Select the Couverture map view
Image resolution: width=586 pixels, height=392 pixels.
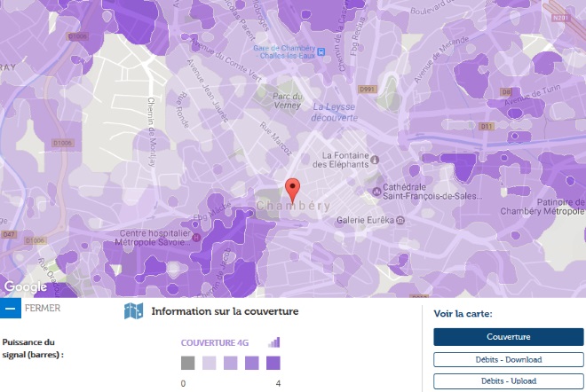508,337
